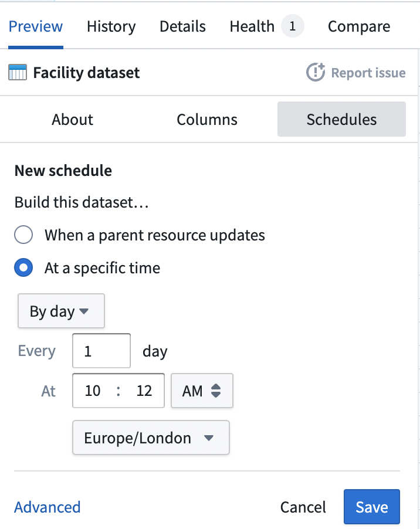Select the Schedules section
This screenshot has height=529, width=420.
[341, 119]
